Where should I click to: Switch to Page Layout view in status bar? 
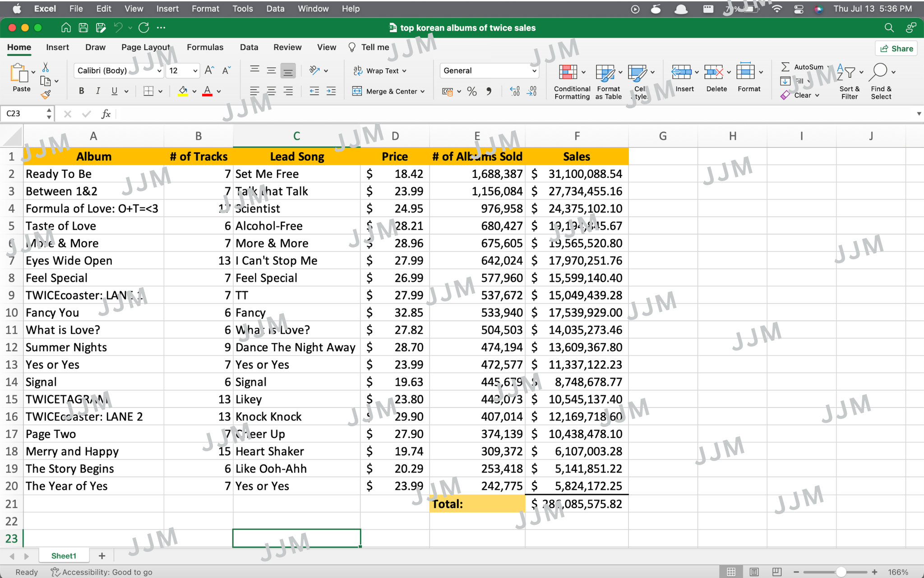click(x=754, y=572)
